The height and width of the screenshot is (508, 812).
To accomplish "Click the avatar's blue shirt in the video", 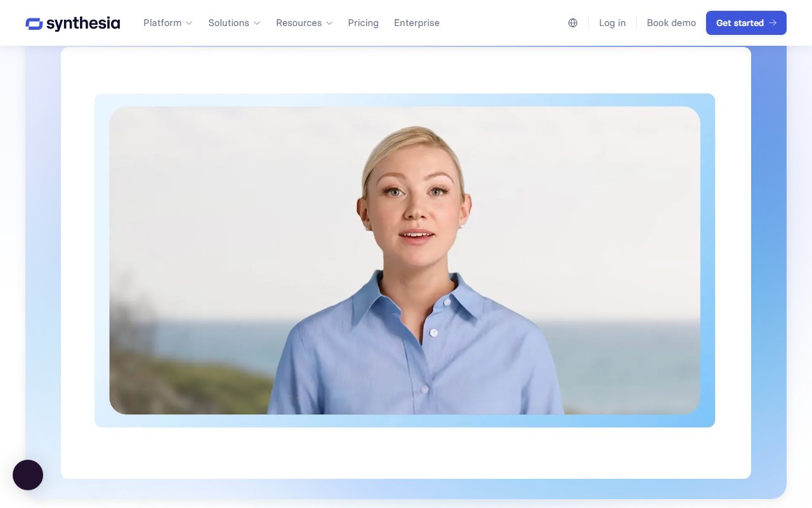I will pyautogui.click(x=416, y=356).
